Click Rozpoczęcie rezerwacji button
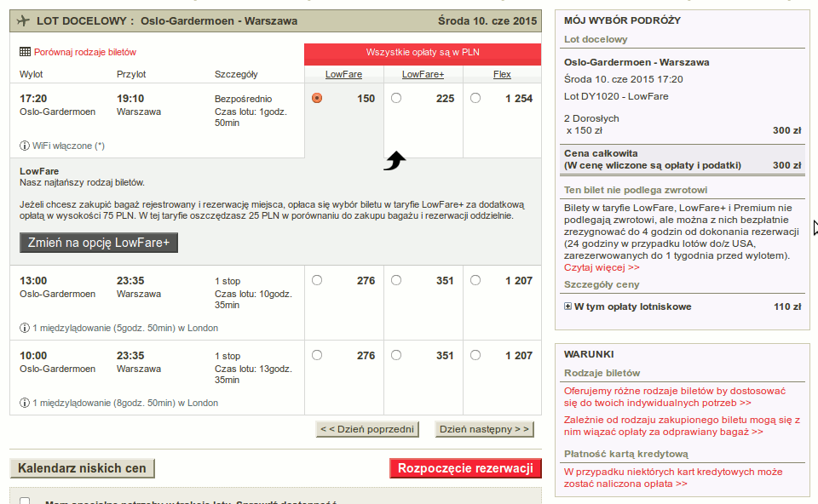Image resolution: width=818 pixels, height=504 pixels. pyautogui.click(x=465, y=468)
